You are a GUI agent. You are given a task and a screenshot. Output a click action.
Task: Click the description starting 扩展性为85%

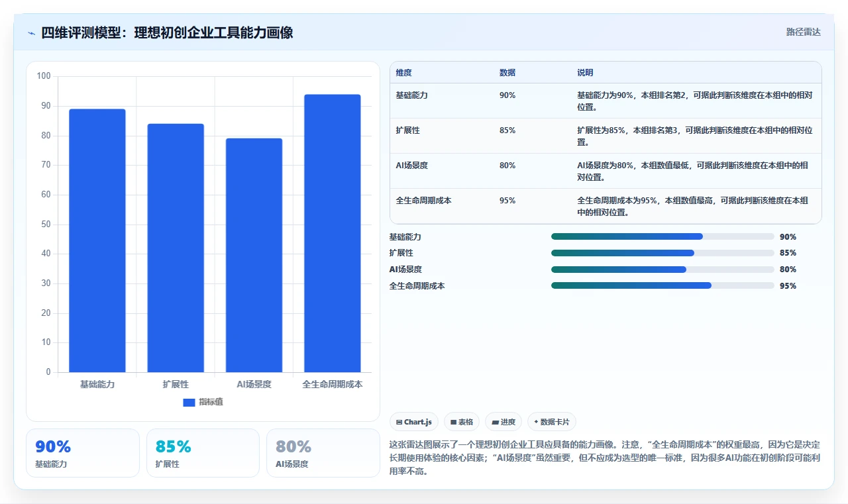point(695,136)
